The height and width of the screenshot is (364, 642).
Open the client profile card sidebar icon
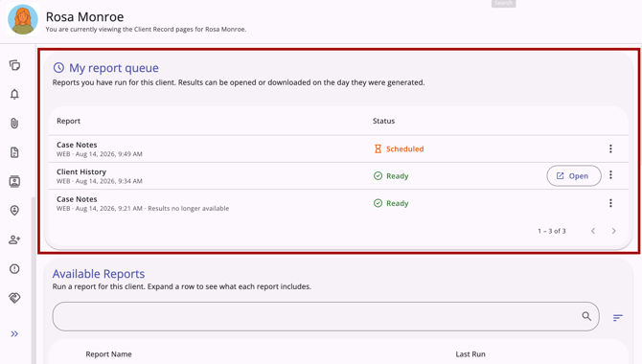(14, 181)
